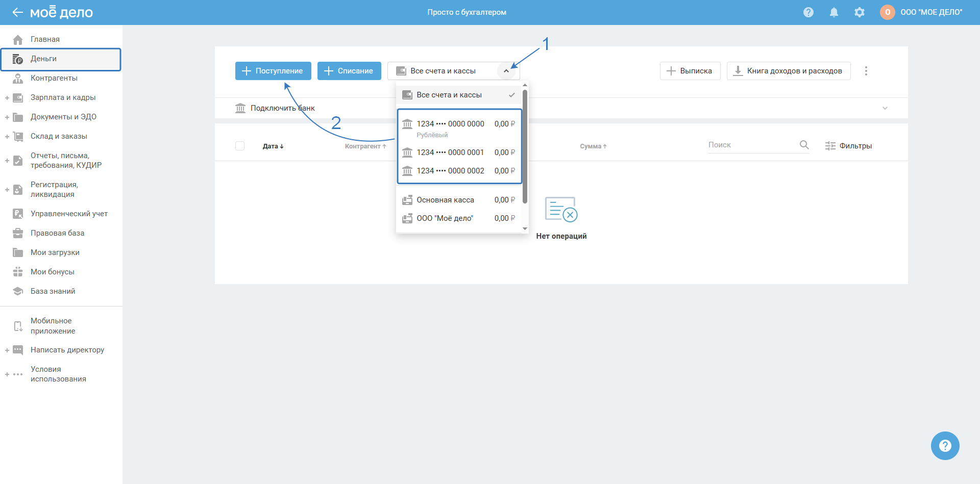Select Основная касса in dropdown

459,200
